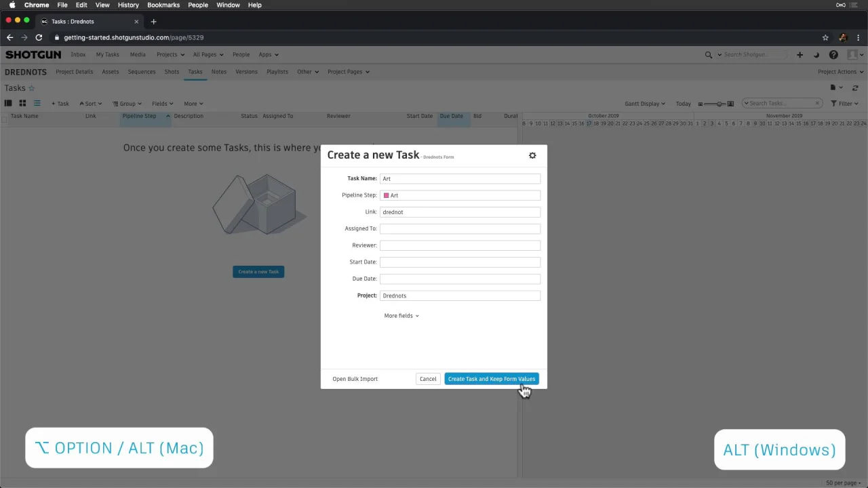Screen dimensions: 868x488
Task: Open the Chrome History menu
Action: coord(128,5)
